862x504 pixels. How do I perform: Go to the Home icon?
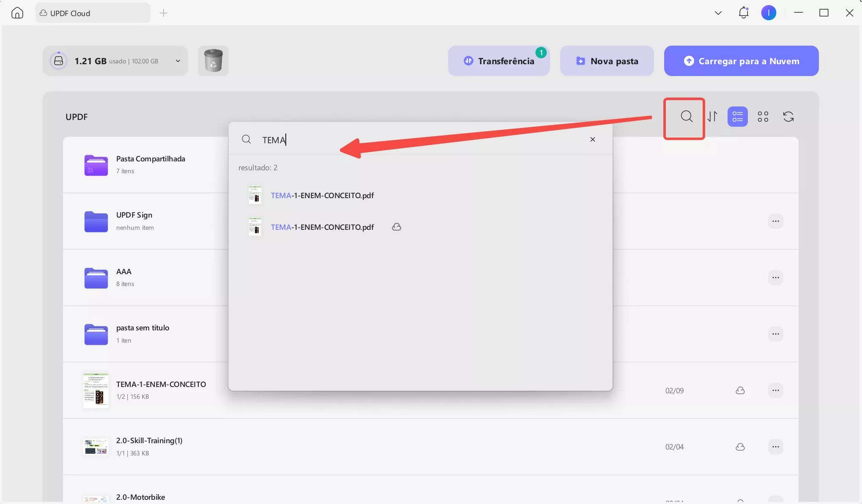point(17,13)
